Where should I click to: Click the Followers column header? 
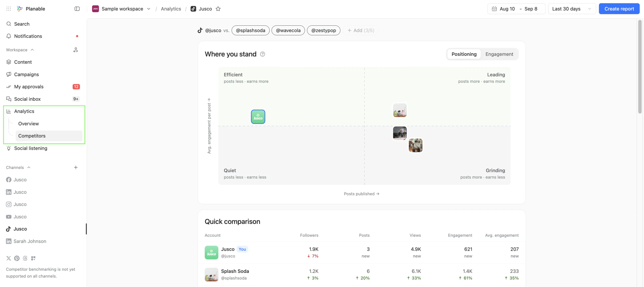309,235
